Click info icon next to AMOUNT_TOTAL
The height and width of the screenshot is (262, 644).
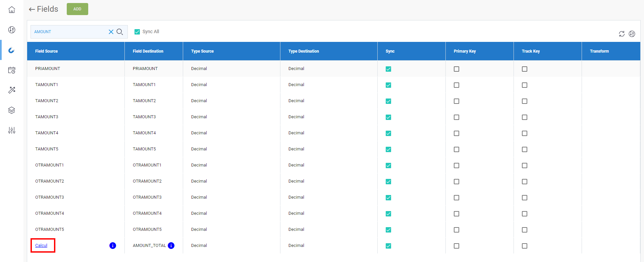[171, 246]
